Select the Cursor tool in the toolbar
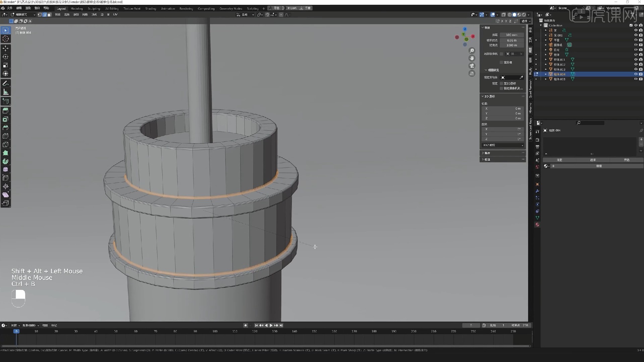Viewport: 644px width, 362px height. tap(5, 39)
